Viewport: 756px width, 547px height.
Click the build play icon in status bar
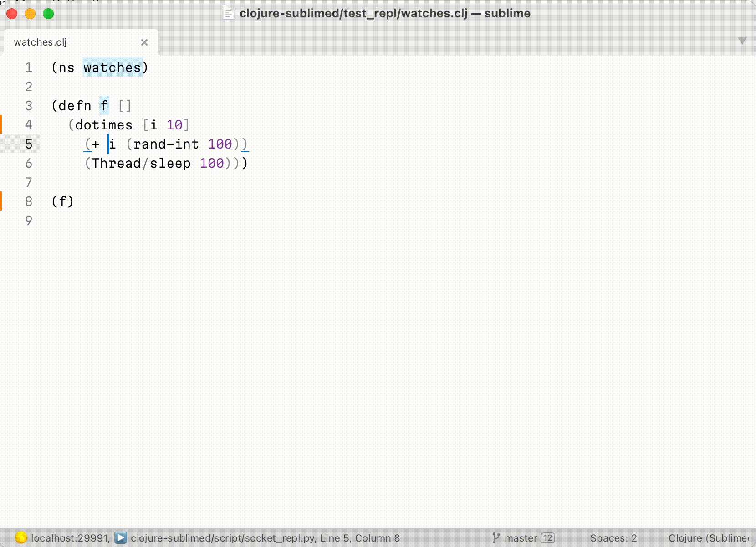[x=121, y=538]
